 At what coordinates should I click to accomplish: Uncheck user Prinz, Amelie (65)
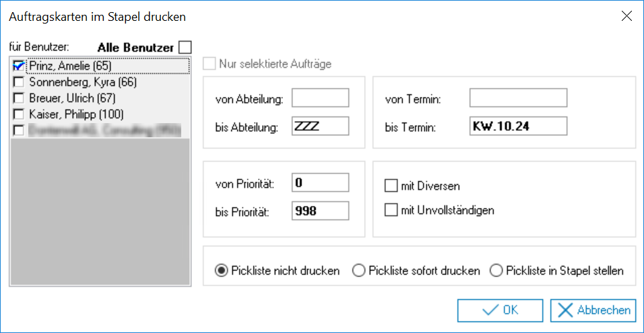pos(19,66)
